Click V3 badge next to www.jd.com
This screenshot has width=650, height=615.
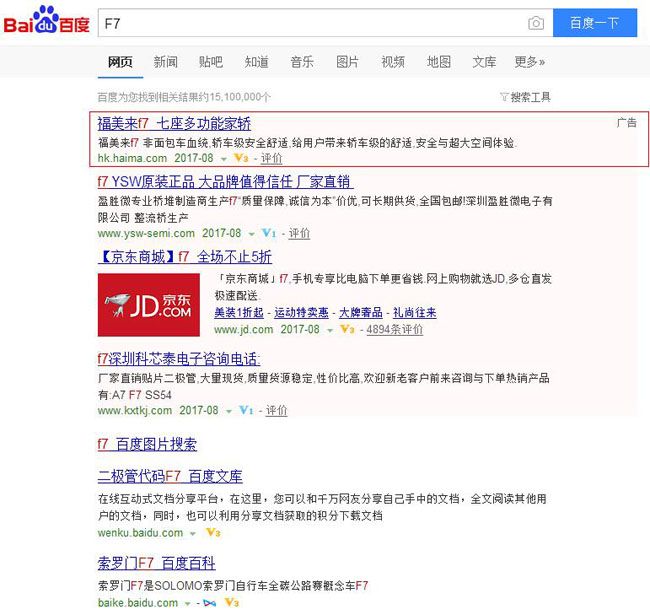coord(347,329)
